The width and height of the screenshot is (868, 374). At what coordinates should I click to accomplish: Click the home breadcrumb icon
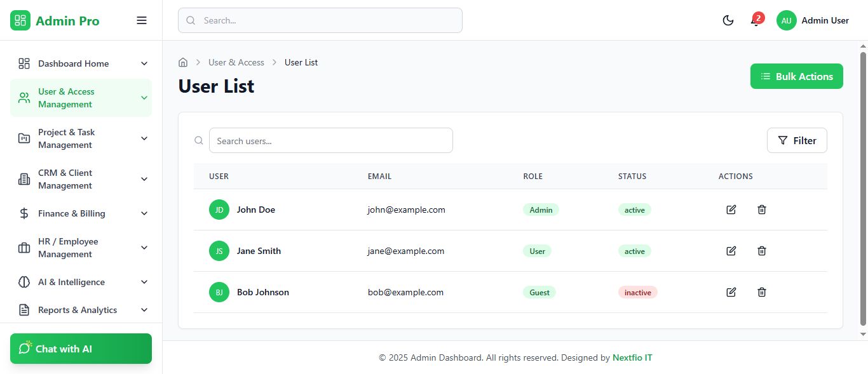pyautogui.click(x=183, y=62)
